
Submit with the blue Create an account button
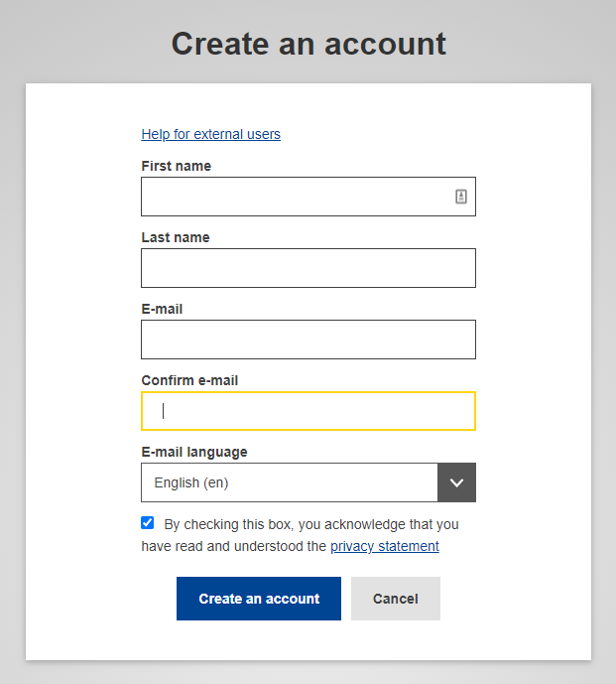pos(259,599)
